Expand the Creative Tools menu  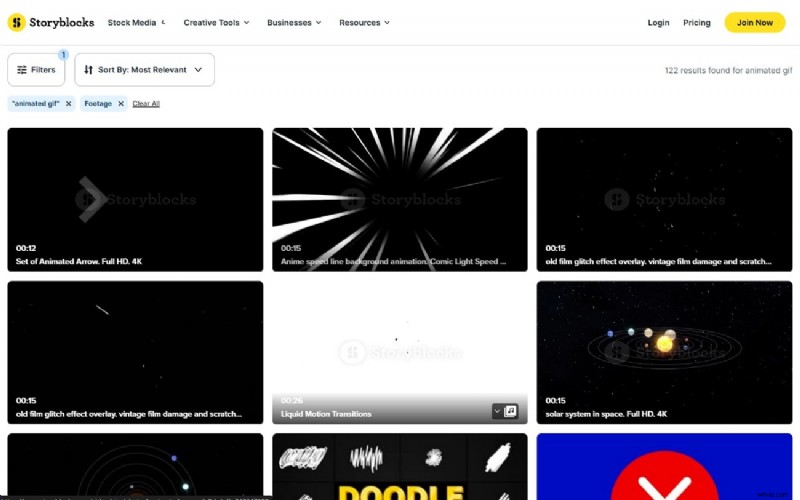coord(216,22)
